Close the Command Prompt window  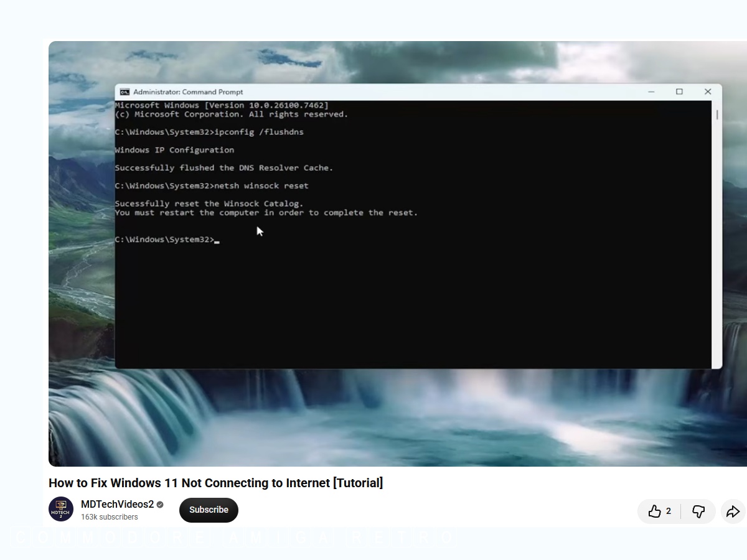pyautogui.click(x=708, y=91)
